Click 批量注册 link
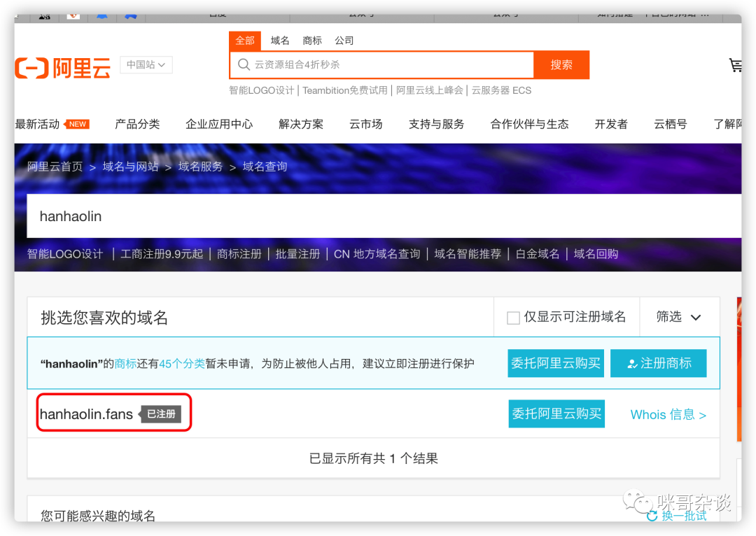Image resolution: width=756 pixels, height=536 pixels. 298,254
